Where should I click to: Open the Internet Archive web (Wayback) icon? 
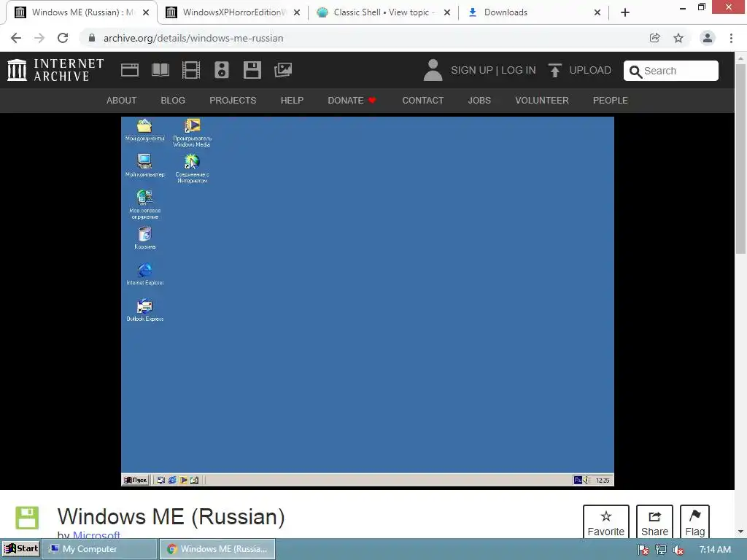tap(130, 70)
